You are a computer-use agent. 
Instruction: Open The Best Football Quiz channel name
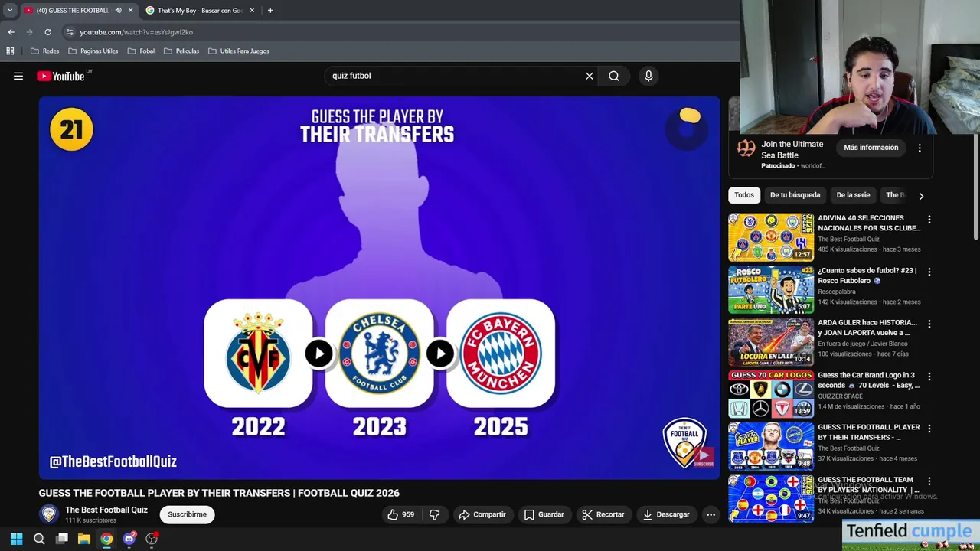click(x=106, y=510)
